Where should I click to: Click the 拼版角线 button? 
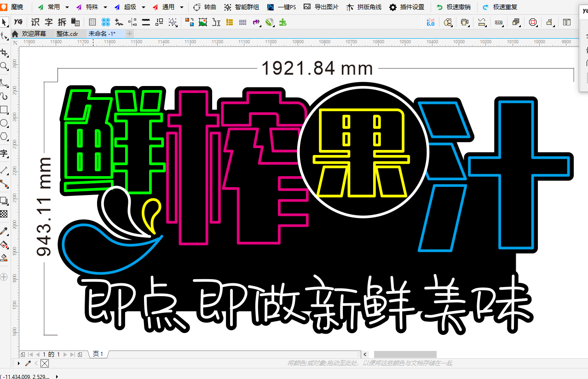click(x=364, y=7)
